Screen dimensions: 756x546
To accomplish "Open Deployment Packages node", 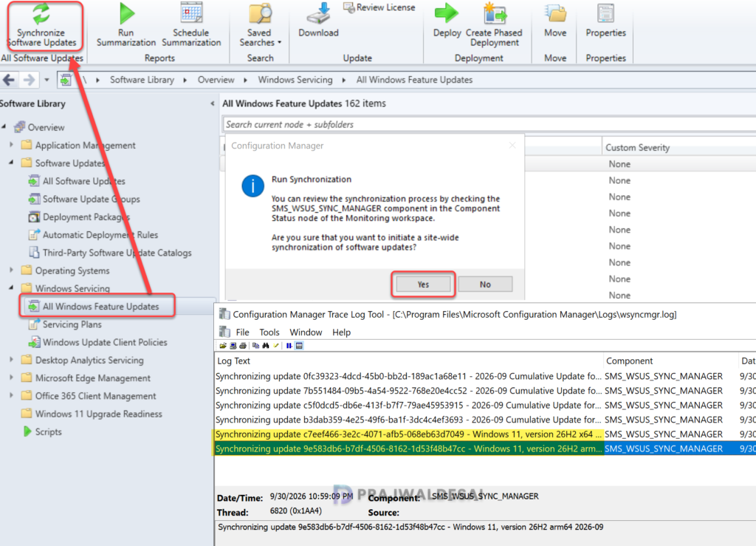I will tap(86, 217).
